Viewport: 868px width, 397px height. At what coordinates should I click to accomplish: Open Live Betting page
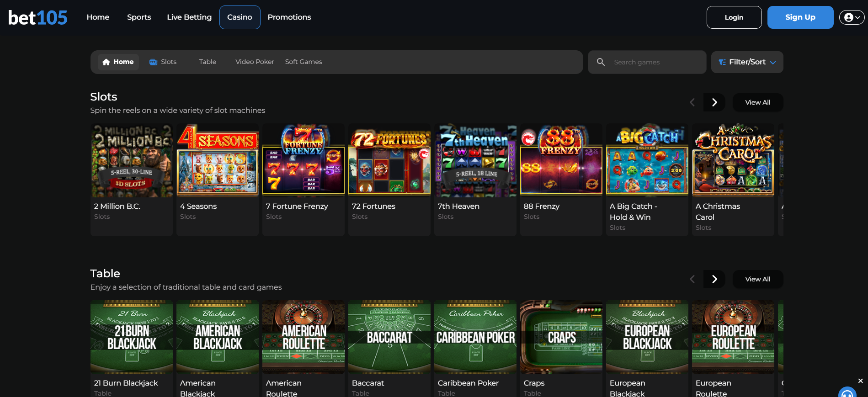[189, 17]
